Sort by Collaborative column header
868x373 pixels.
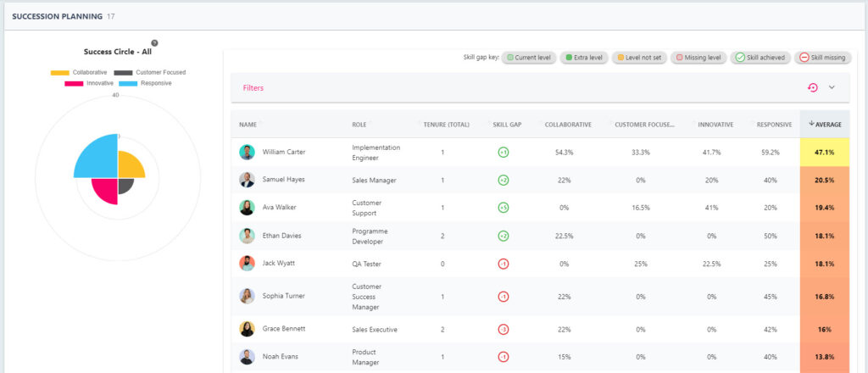pyautogui.click(x=568, y=125)
